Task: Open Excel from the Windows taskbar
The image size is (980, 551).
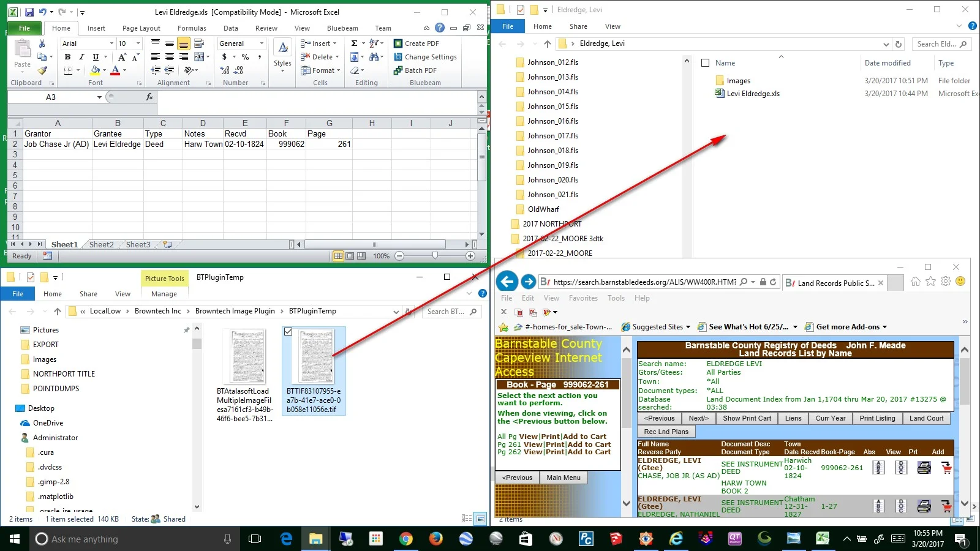Action: 823,539
